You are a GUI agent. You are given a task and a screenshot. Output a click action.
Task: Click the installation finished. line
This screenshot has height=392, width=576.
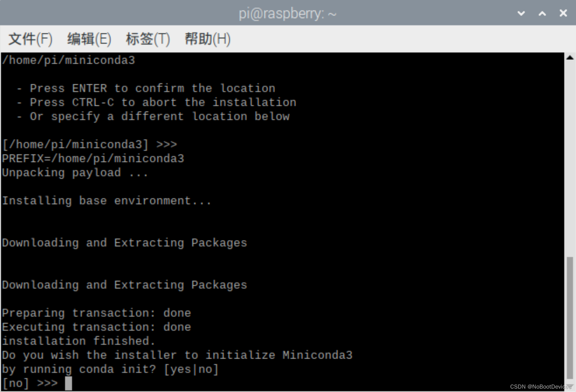[78, 341]
